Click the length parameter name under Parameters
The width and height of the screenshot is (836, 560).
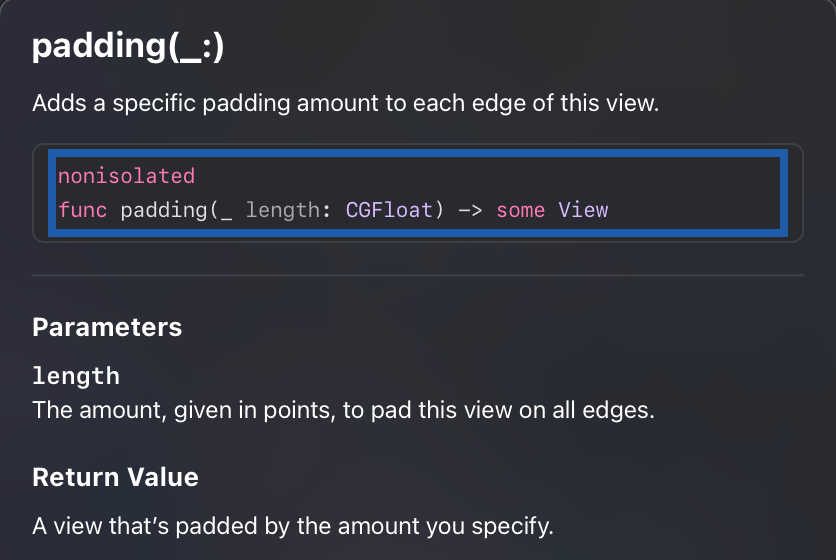(76, 376)
